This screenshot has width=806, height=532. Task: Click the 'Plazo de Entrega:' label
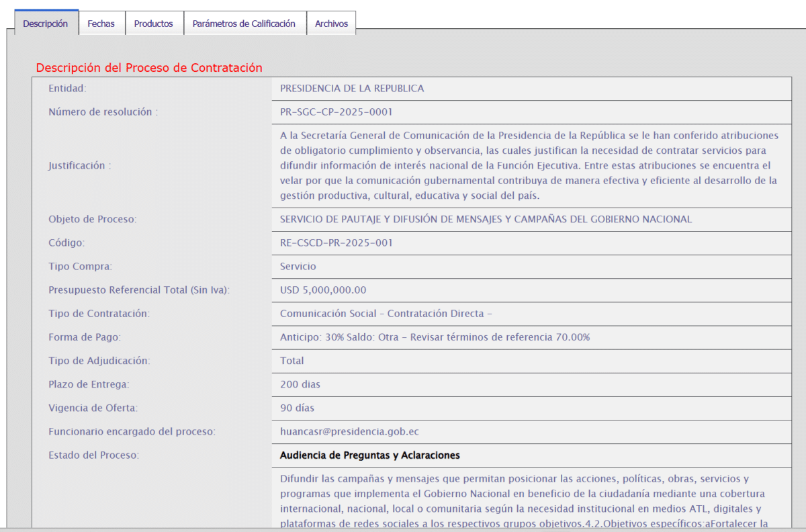pyautogui.click(x=89, y=385)
